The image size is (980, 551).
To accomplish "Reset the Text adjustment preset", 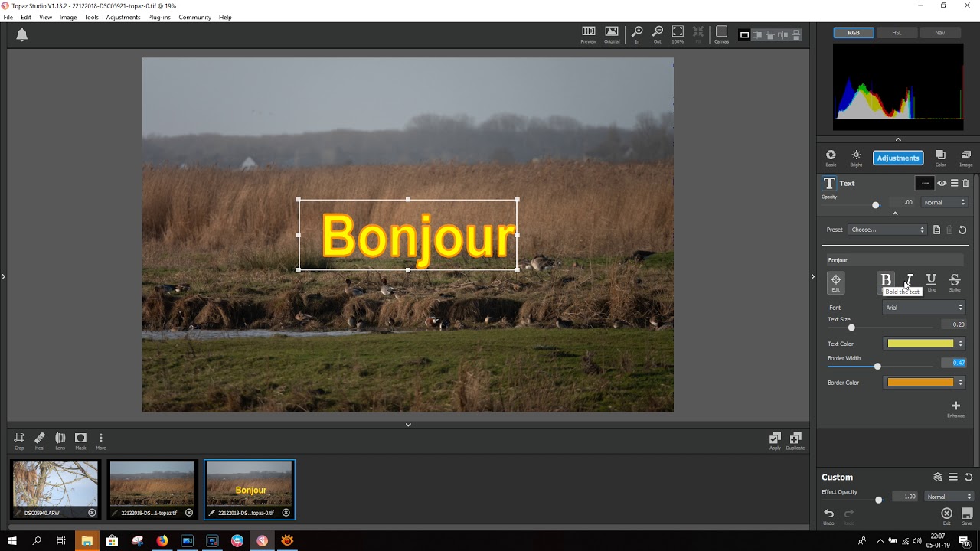I will tap(962, 230).
